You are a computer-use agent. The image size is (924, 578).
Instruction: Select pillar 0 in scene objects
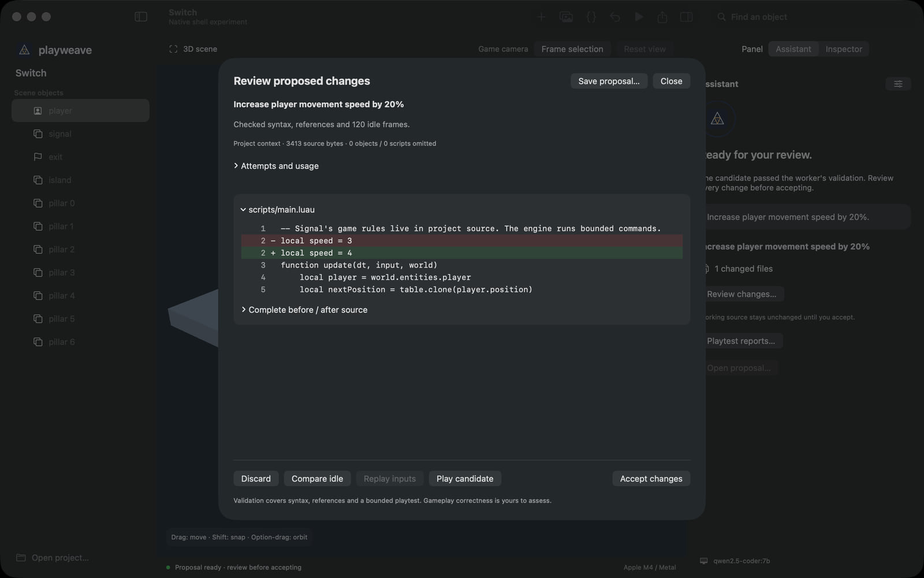[x=80, y=203]
